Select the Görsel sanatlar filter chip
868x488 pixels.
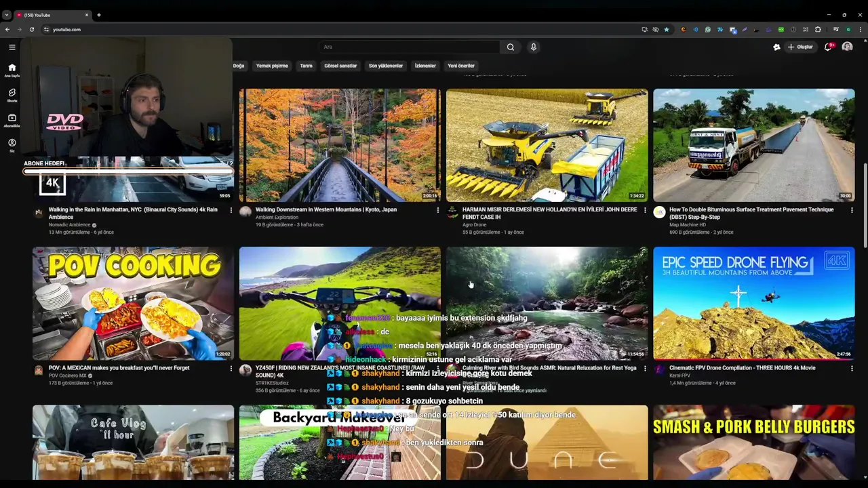(x=340, y=66)
